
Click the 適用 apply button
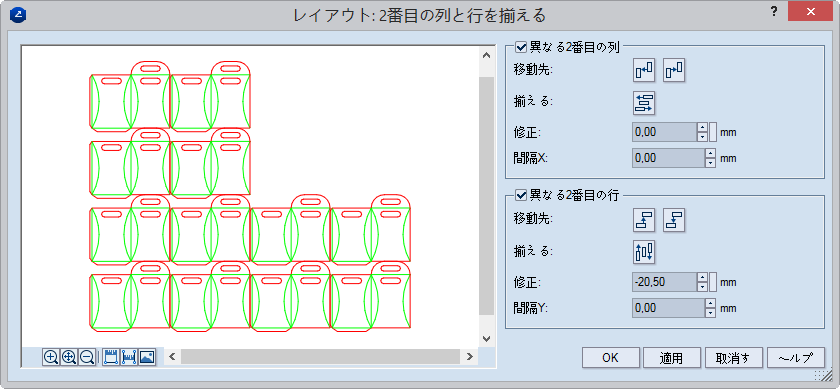click(672, 358)
